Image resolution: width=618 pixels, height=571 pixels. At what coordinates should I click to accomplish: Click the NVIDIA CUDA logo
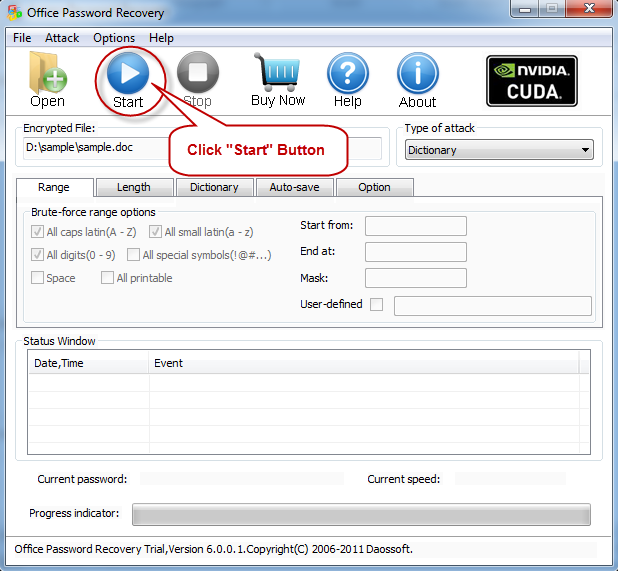click(532, 81)
